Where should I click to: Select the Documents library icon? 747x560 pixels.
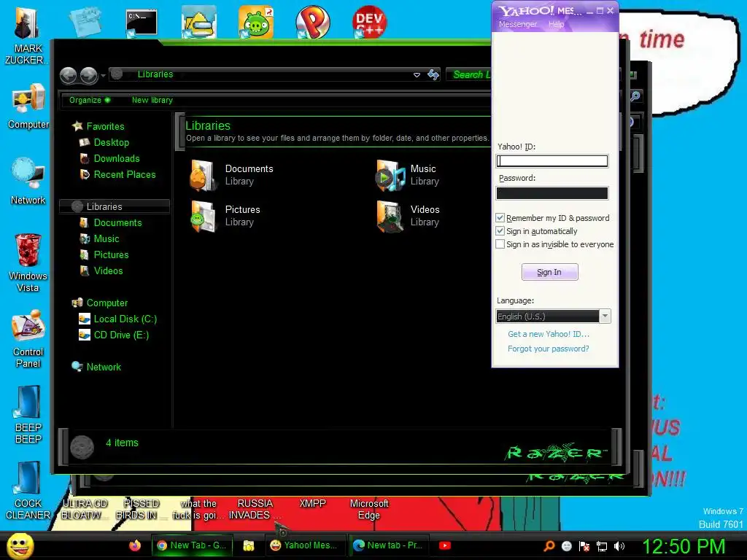click(x=203, y=175)
